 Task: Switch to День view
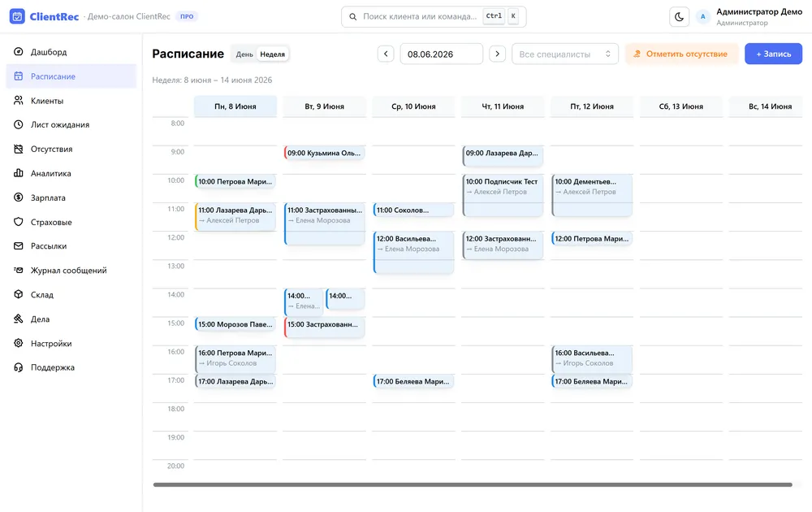tap(244, 54)
